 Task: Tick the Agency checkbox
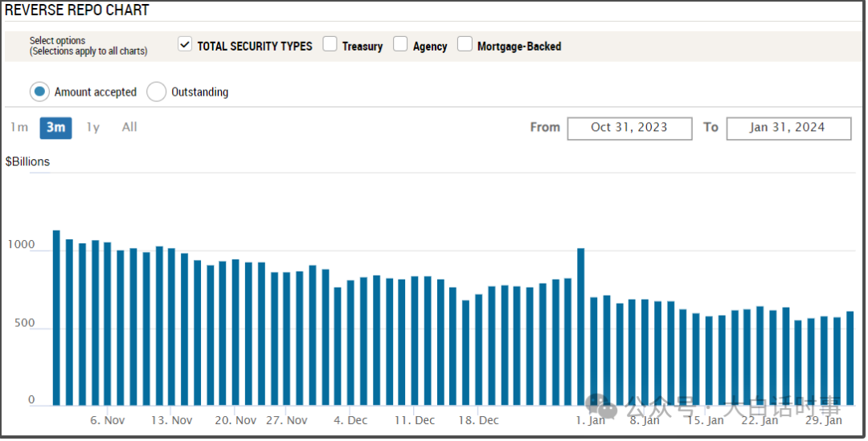(400, 45)
